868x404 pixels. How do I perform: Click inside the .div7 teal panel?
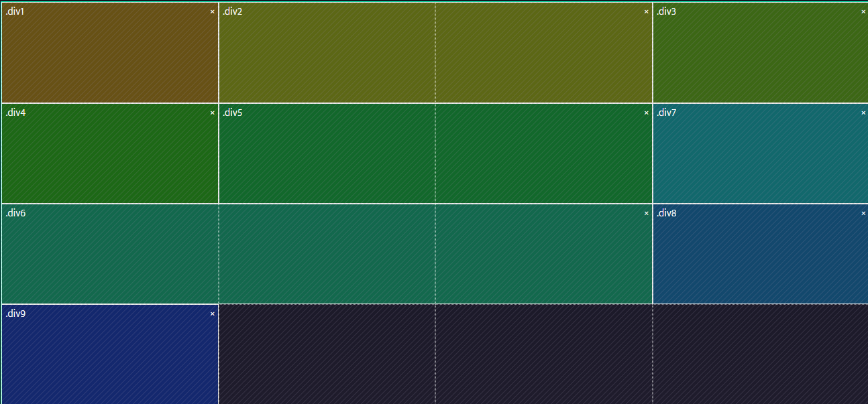[x=758, y=154]
